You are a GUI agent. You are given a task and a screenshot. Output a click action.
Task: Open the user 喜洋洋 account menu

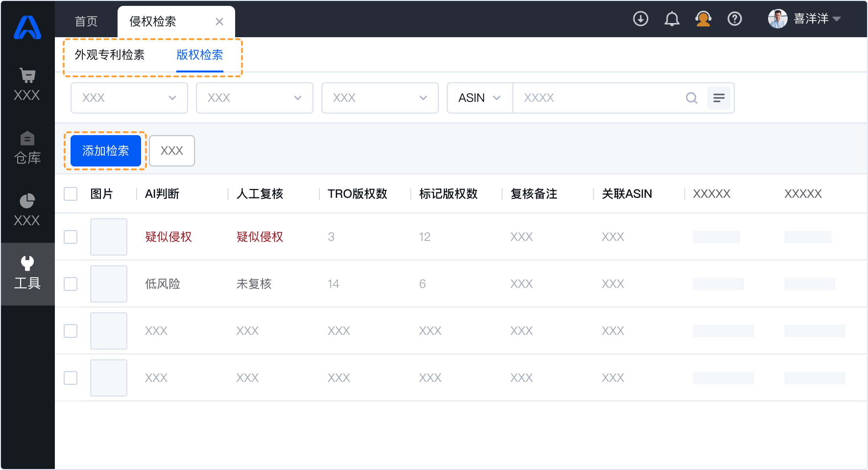pyautogui.click(x=804, y=19)
